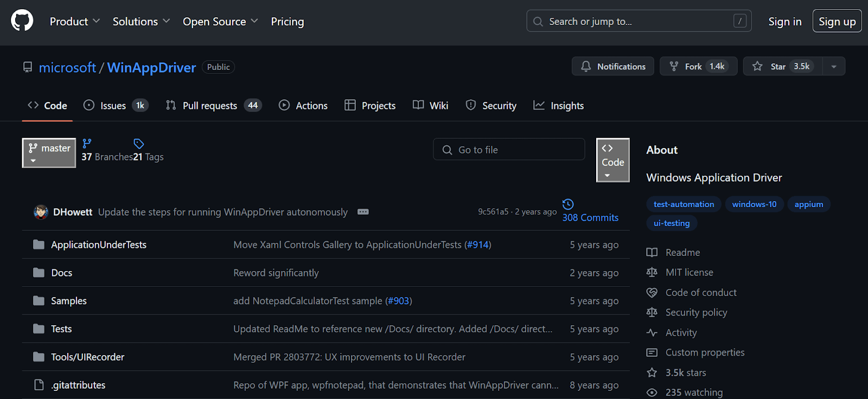
Task: Click the windows-10 topic tag
Action: (x=754, y=204)
